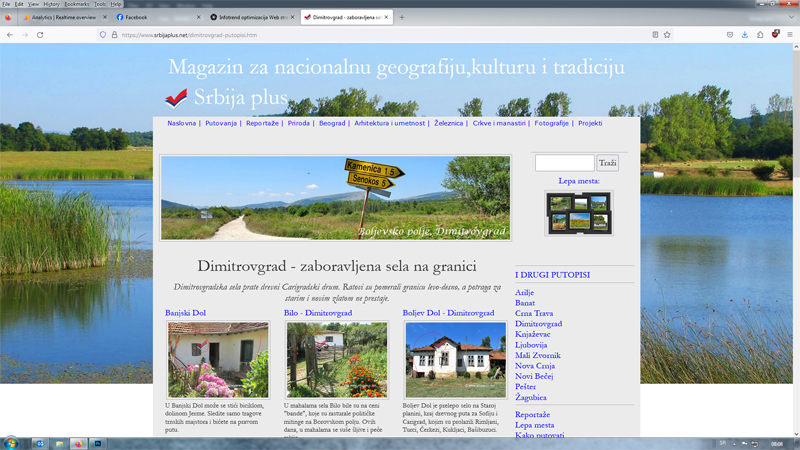800x450 pixels.
Task: Close the Facebook tab
Action: click(198, 17)
